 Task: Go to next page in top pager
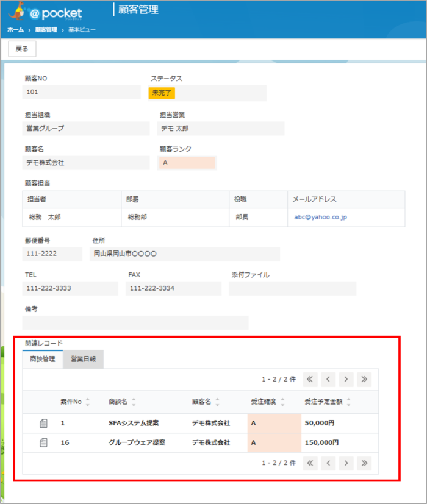(x=346, y=379)
